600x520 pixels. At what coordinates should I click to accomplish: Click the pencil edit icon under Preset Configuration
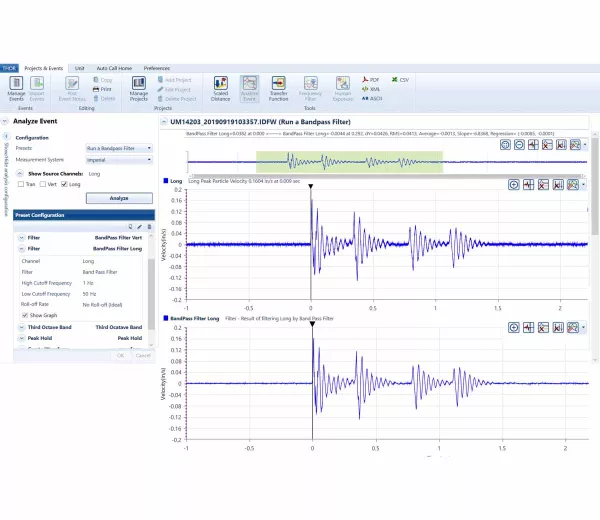[x=139, y=227]
